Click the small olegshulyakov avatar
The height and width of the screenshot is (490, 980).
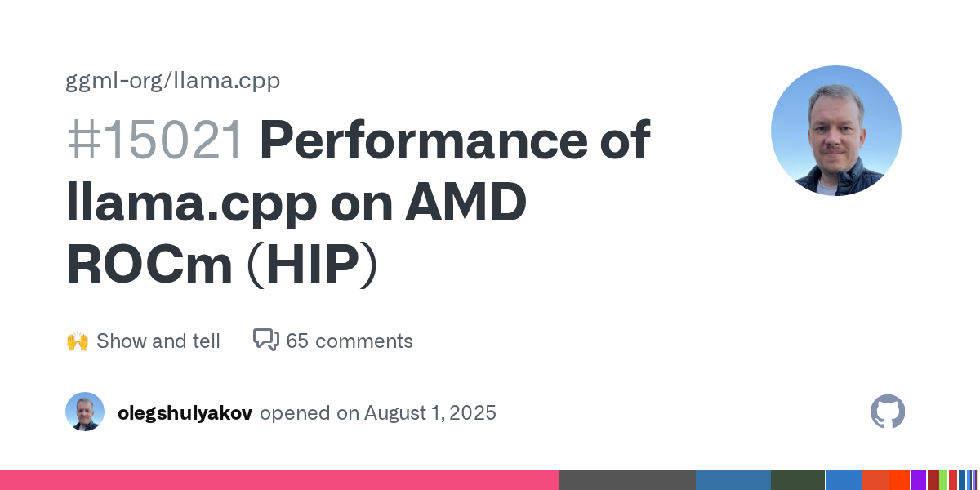point(85,412)
